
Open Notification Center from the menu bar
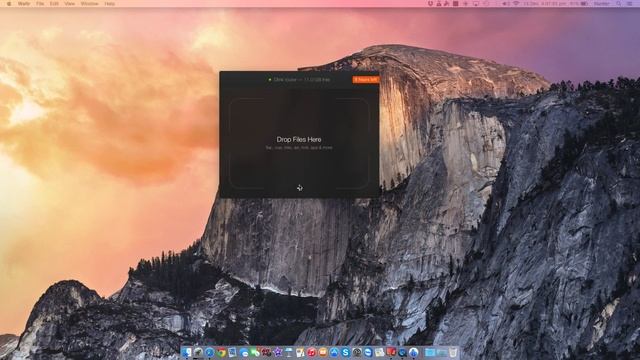[629, 3]
